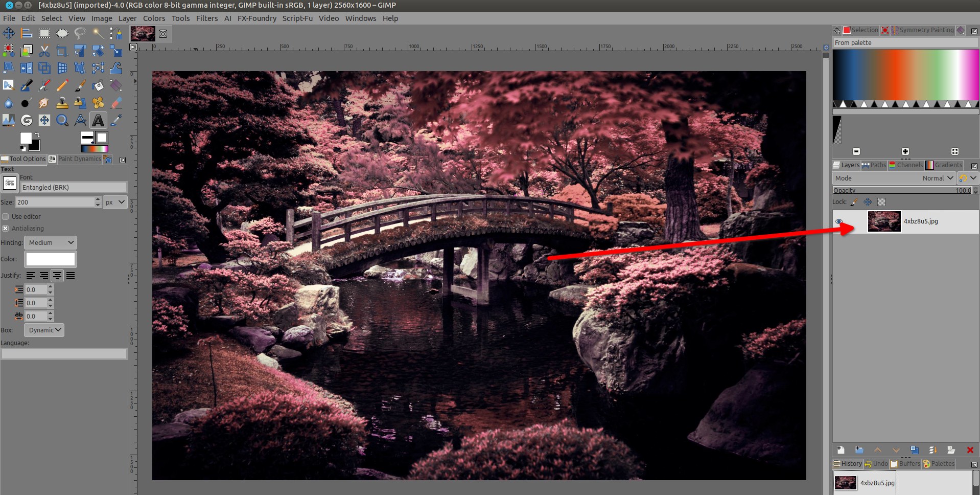The width and height of the screenshot is (980, 495).
Task: Open the Script-Fu menu
Action: pyautogui.click(x=297, y=18)
